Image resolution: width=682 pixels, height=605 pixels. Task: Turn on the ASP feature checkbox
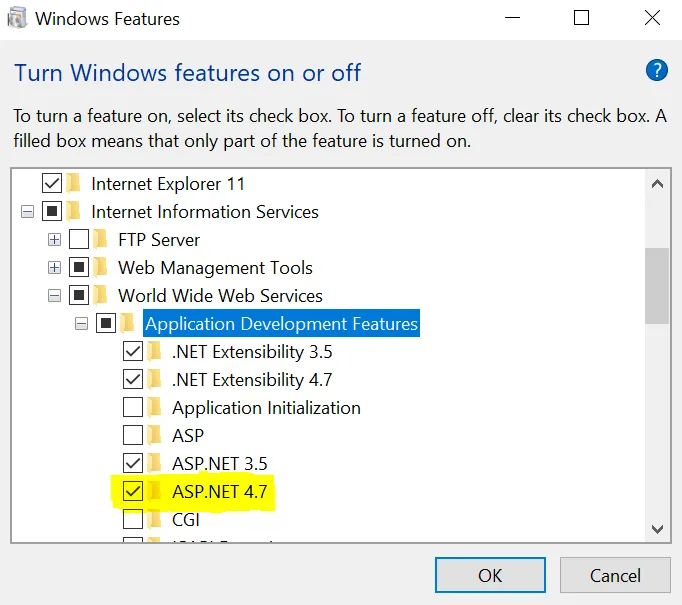click(132, 436)
